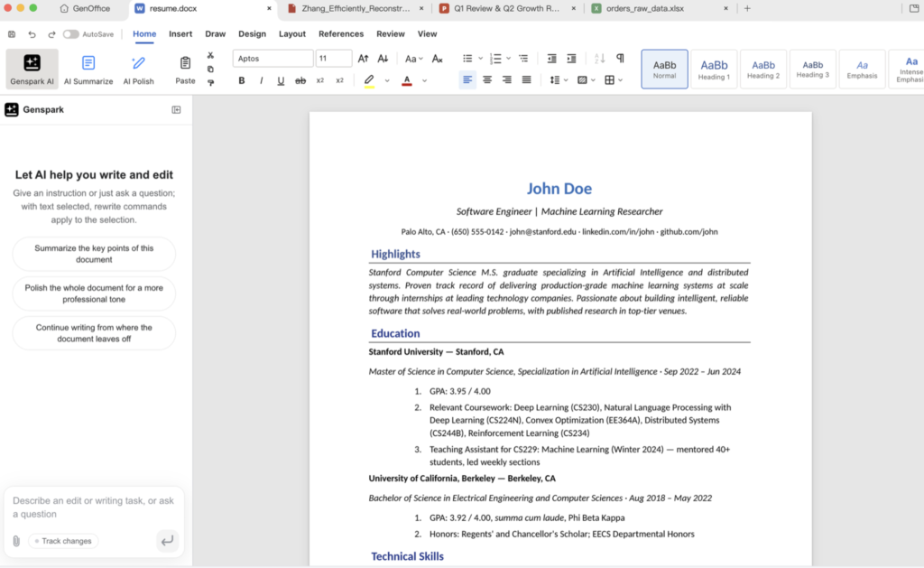
Task: Collapse the Genspark side panel
Action: tap(176, 109)
